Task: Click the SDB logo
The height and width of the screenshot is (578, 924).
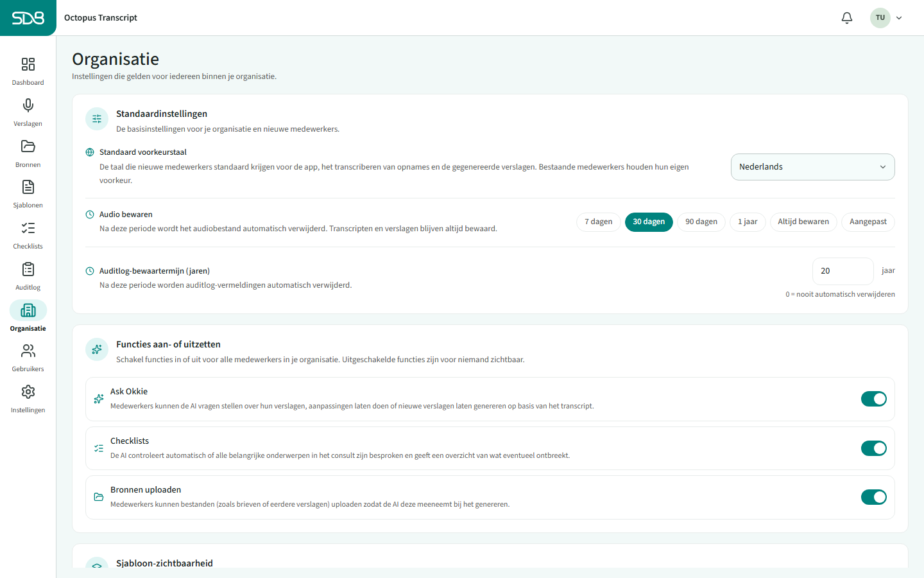Action: coord(28,18)
